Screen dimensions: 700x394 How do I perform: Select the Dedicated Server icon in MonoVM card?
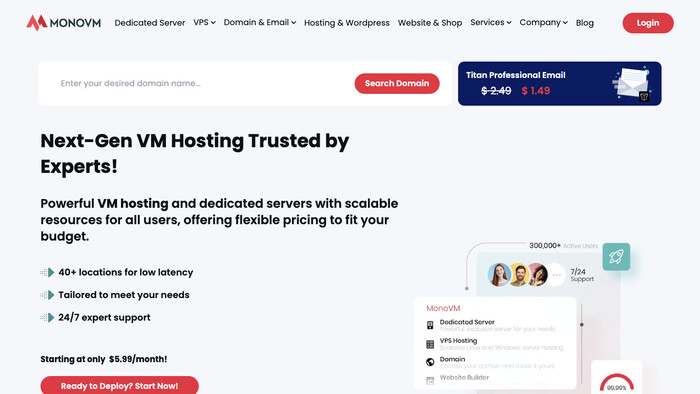pyautogui.click(x=430, y=325)
